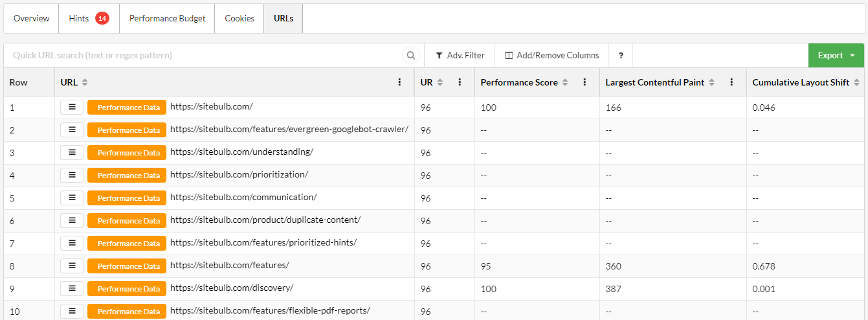The image size is (868, 320).
Task: Click Performance Data for discovery URL
Action: click(x=127, y=289)
